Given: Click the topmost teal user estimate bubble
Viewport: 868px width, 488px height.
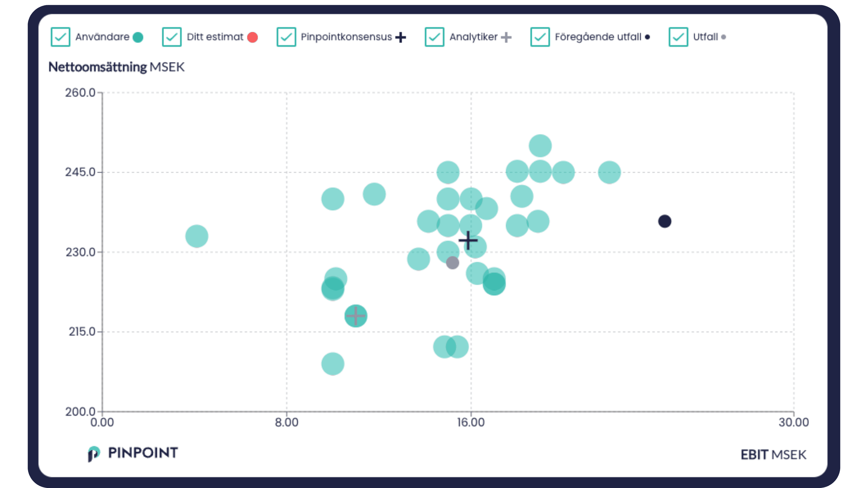Looking at the screenshot, I should click(x=540, y=146).
